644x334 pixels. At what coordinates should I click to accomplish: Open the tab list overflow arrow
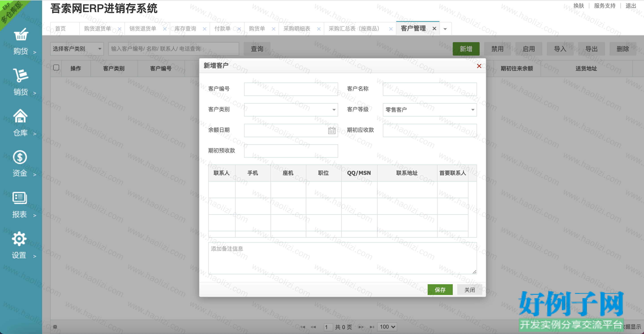(x=445, y=29)
